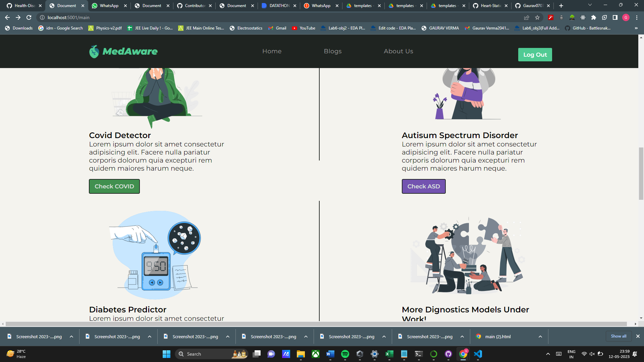
Task: Click the reload page icon
Action: click(30, 17)
